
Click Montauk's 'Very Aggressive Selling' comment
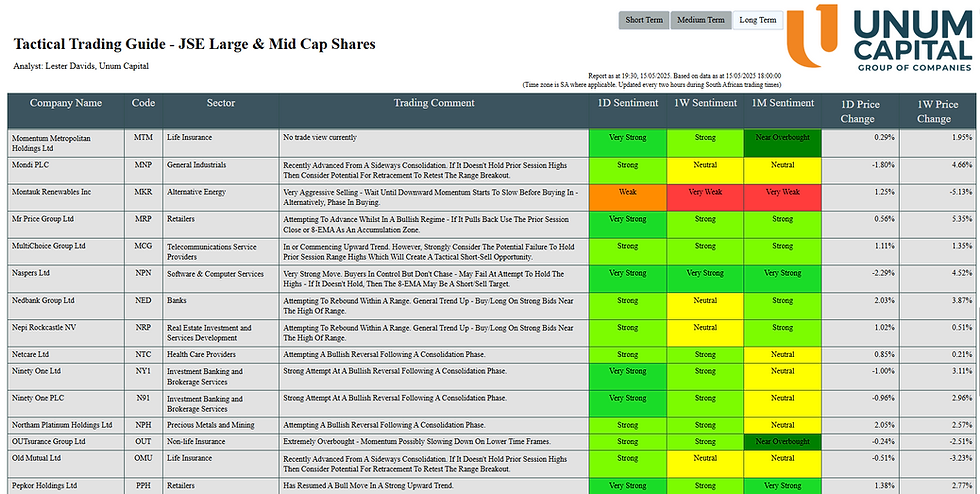click(x=431, y=198)
